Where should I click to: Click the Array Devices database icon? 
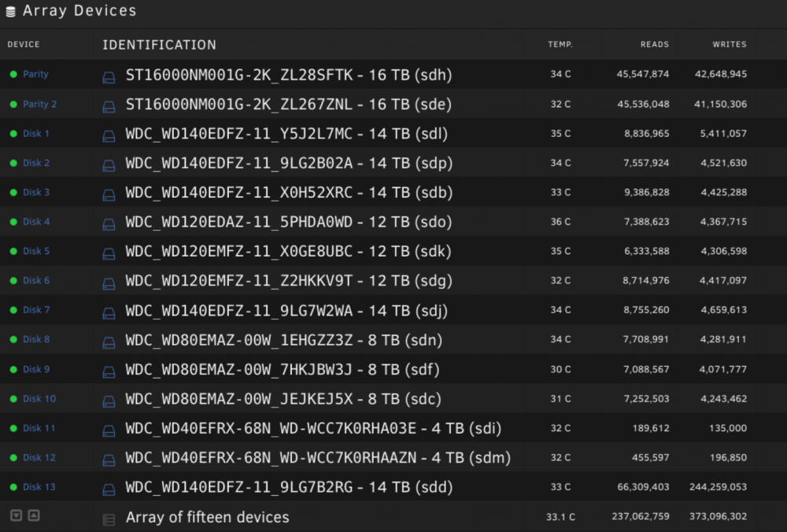click(x=10, y=12)
